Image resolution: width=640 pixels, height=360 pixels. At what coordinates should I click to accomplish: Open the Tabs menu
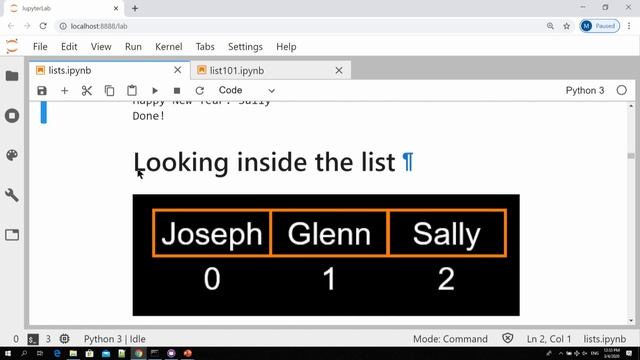pyautogui.click(x=205, y=47)
